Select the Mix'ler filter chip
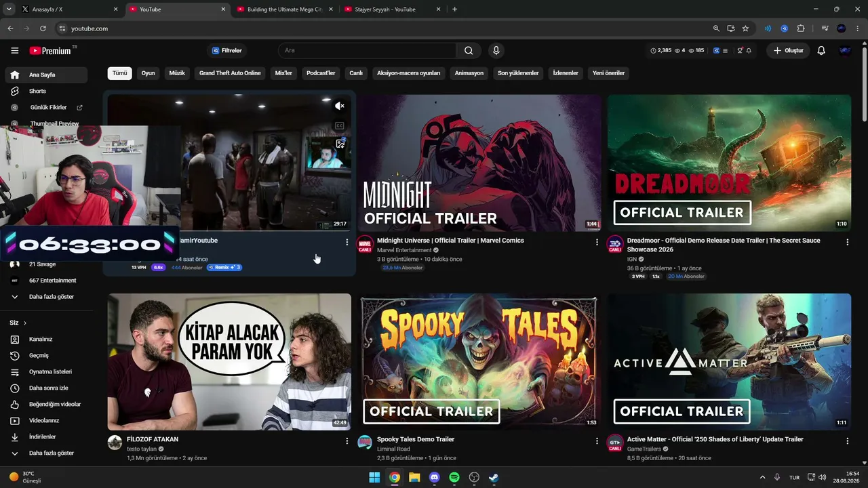Viewport: 868px width, 488px height. tap(283, 73)
